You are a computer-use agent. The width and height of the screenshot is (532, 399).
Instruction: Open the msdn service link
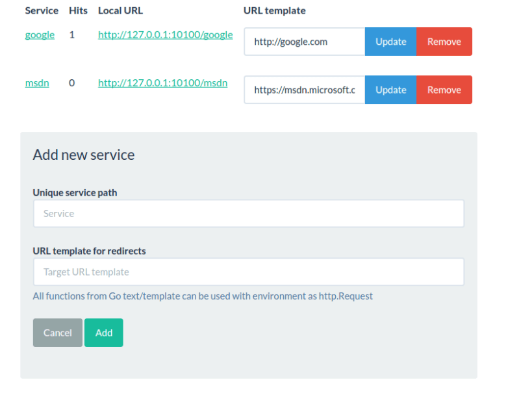click(37, 83)
